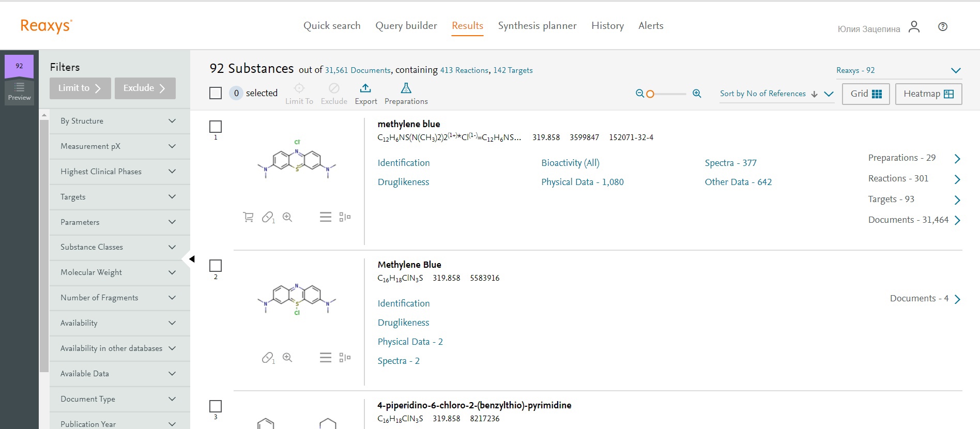Expand the Document Type filter

[x=120, y=399]
